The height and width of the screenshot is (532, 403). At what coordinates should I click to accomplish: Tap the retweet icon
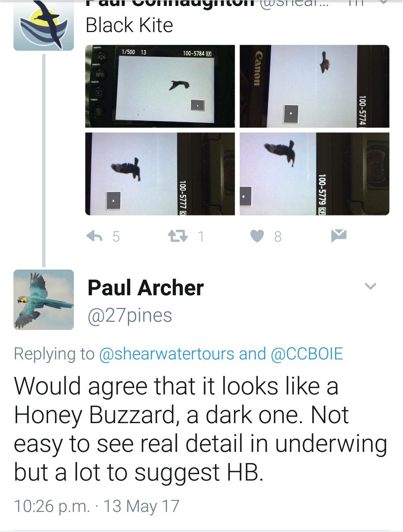(178, 236)
